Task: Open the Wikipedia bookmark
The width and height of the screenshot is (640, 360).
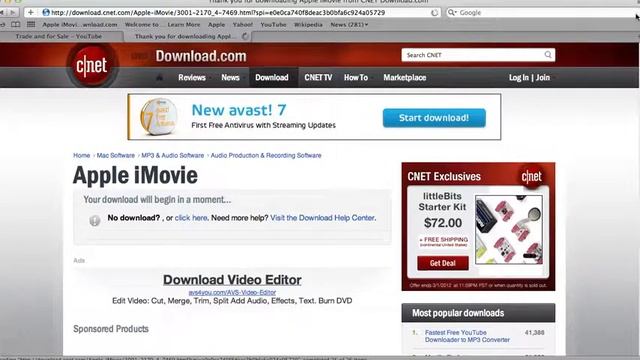Action: [308, 24]
